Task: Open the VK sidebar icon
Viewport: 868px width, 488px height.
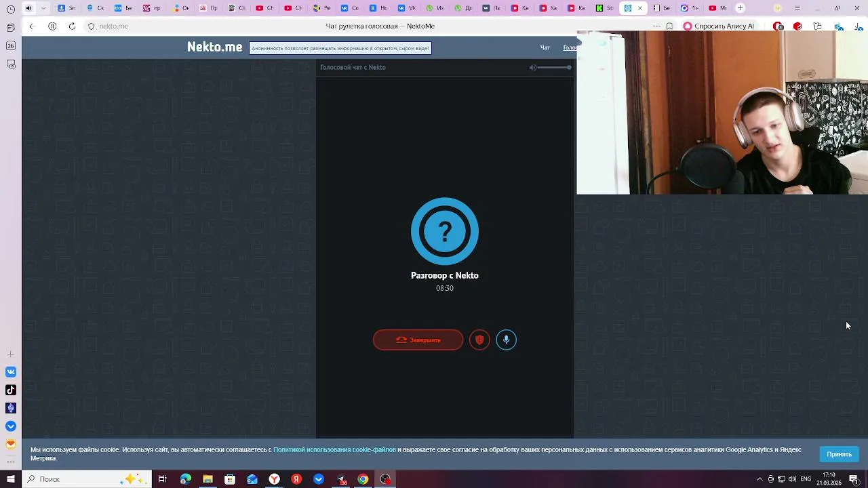Action: (11, 371)
